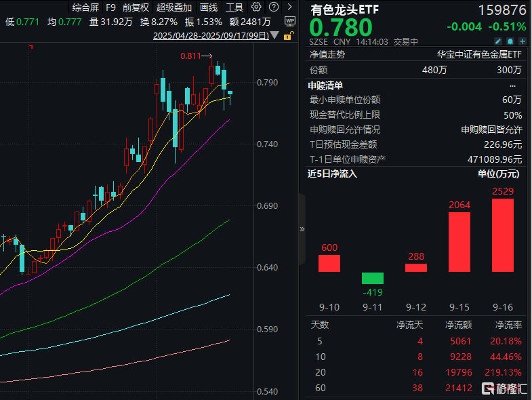Click the 额 2481万 turnover amount
Viewport: 532px width, 400px height.
click(x=250, y=22)
